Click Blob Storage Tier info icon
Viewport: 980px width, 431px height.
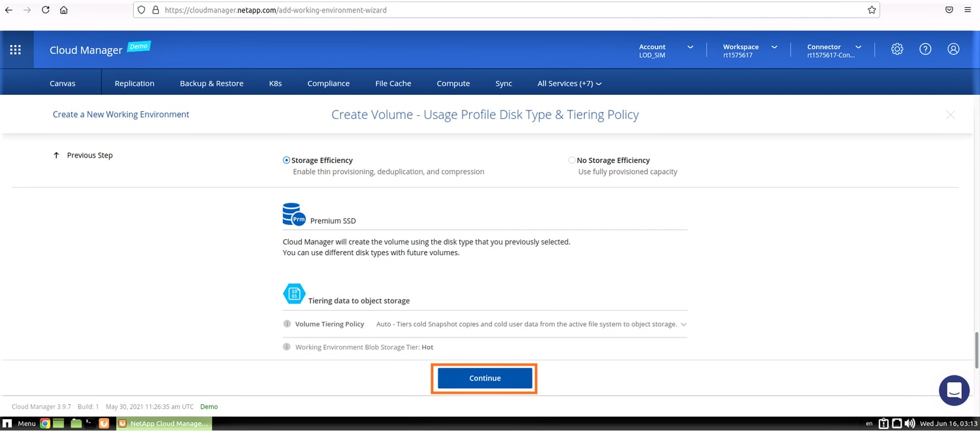point(287,347)
